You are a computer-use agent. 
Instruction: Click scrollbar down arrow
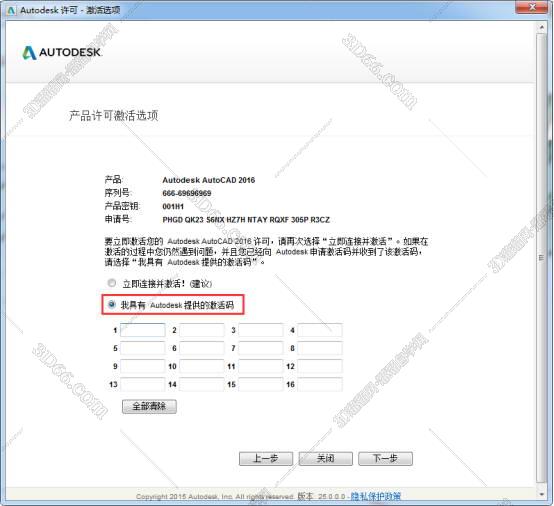click(541, 494)
